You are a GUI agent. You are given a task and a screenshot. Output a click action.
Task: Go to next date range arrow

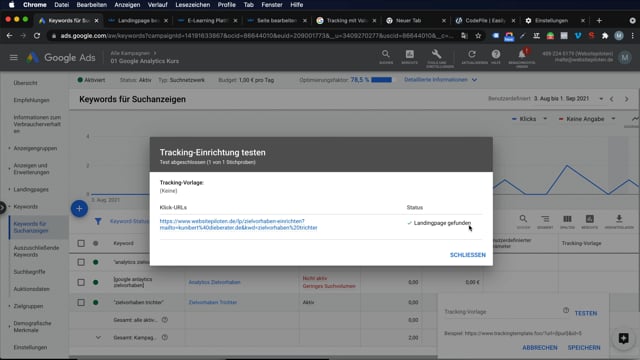pyautogui.click(x=627, y=99)
